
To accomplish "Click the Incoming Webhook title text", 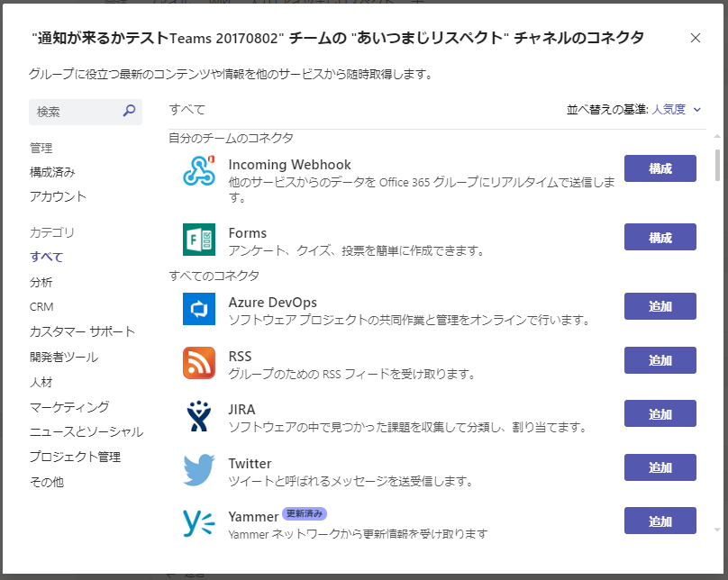I will [290, 165].
